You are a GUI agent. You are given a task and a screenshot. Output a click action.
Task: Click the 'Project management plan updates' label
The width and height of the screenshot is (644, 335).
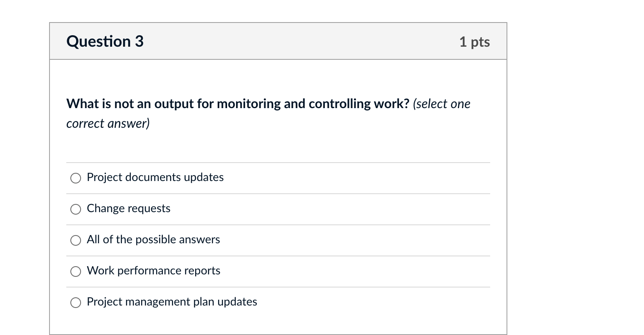tap(172, 302)
